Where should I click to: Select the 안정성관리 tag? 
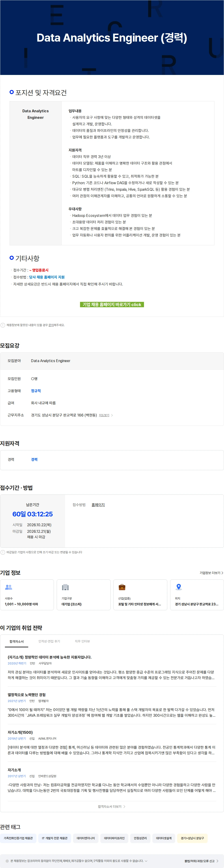click(140, 838)
